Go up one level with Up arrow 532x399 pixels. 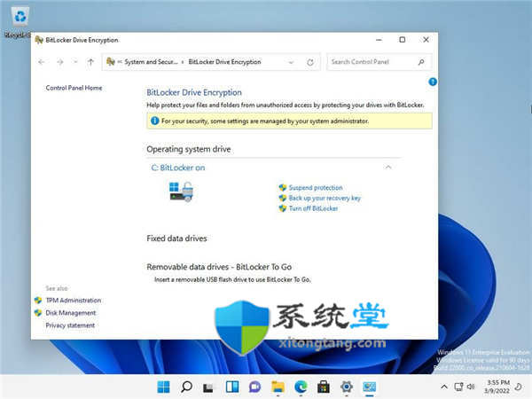pos(90,62)
